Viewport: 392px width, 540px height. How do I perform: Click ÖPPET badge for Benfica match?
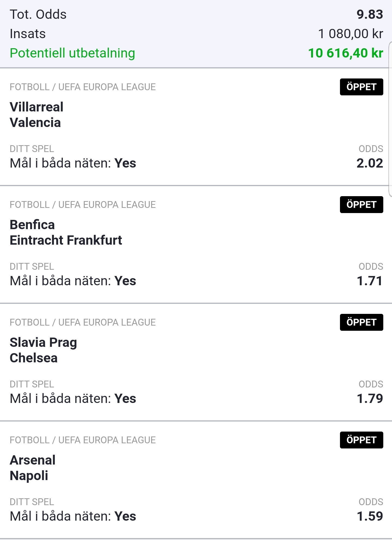pos(361,205)
